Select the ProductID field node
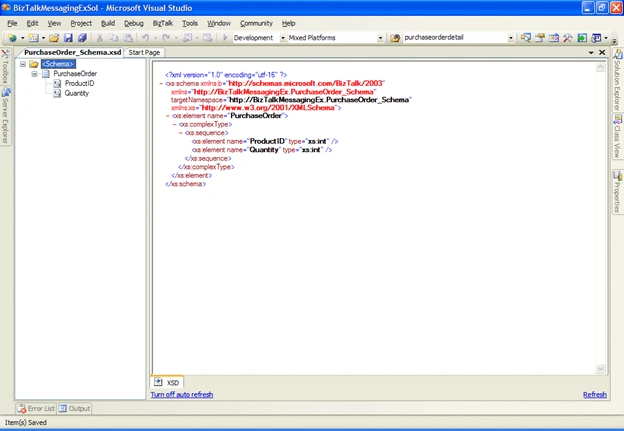Screen dimensions: 624x431 79,84
